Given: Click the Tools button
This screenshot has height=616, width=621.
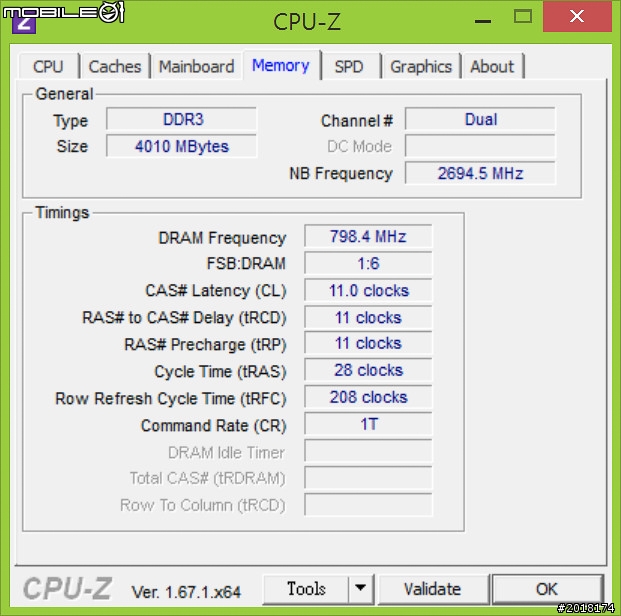Looking at the screenshot, I should click(x=306, y=589).
